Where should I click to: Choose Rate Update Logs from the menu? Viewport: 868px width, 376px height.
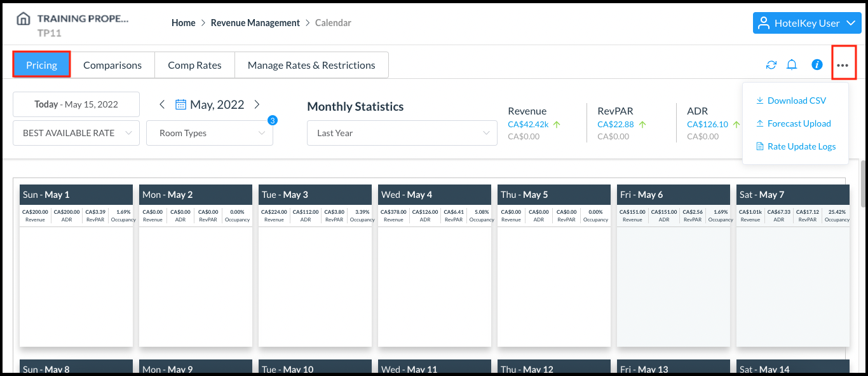click(x=801, y=146)
